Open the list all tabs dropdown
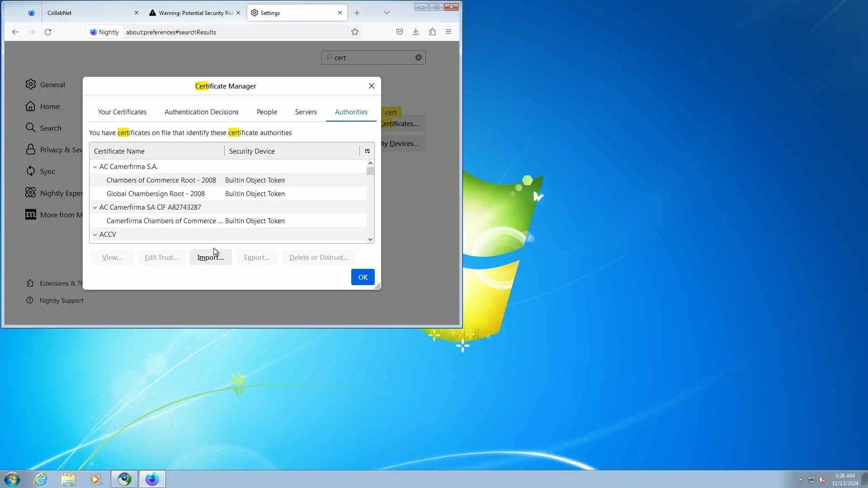The width and height of the screenshot is (868, 488). pyautogui.click(x=387, y=13)
